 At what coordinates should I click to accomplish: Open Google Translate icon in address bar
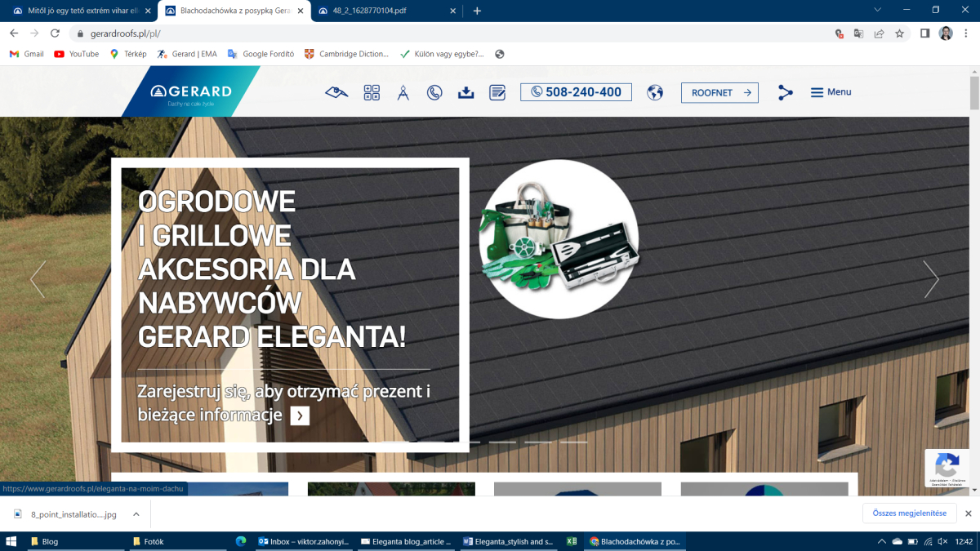[859, 33]
